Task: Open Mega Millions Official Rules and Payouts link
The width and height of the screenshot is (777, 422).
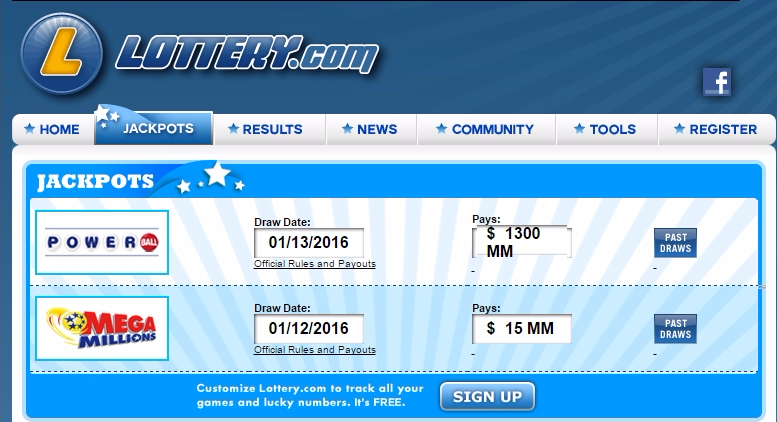Action: coord(315,350)
